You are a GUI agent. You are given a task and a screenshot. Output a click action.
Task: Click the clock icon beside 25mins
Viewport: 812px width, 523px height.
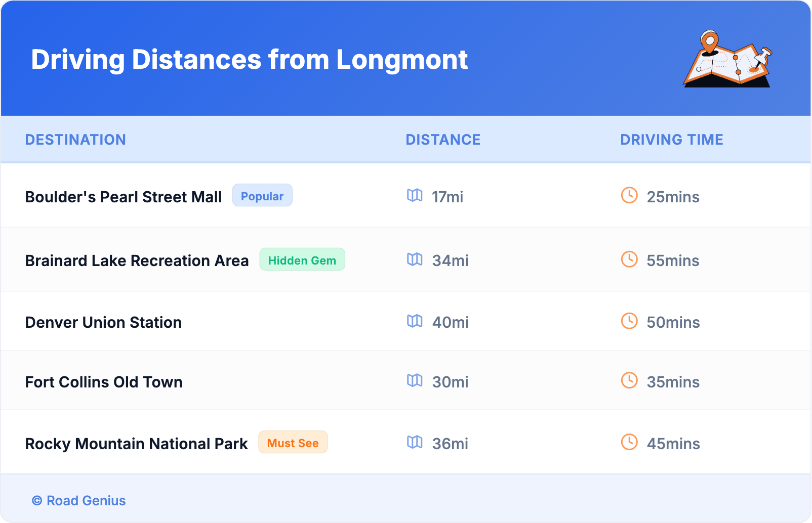(x=629, y=195)
